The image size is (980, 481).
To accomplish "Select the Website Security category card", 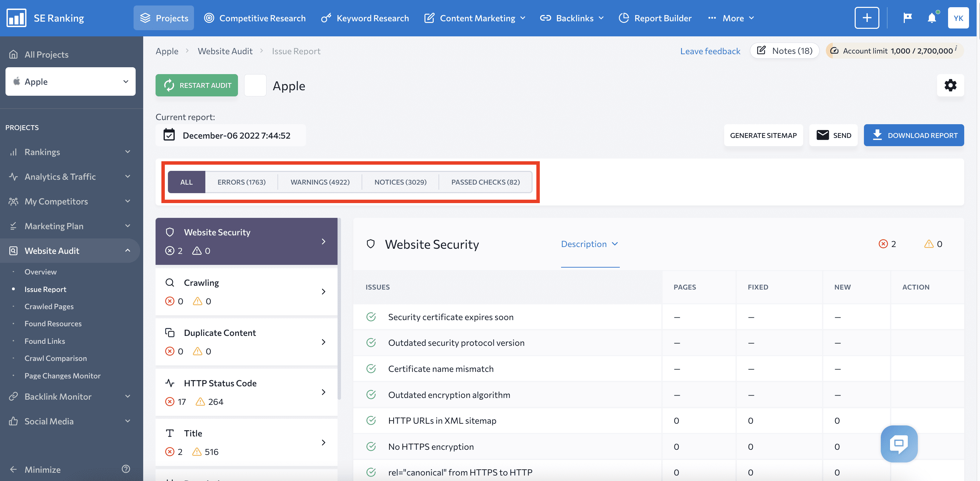I will 247,241.
